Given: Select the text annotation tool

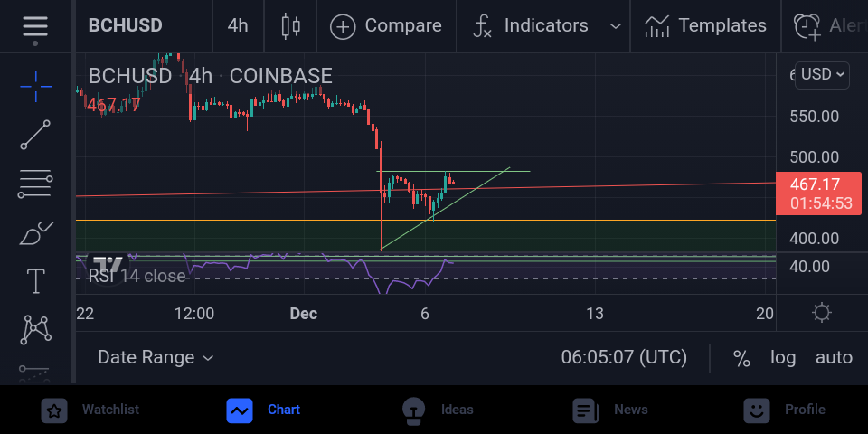Looking at the screenshot, I should pos(36,281).
